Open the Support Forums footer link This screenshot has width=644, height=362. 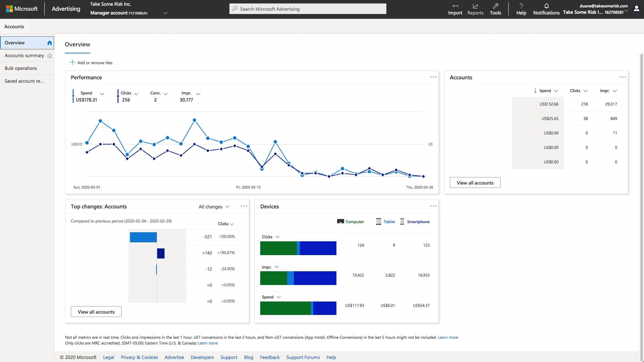click(x=303, y=357)
